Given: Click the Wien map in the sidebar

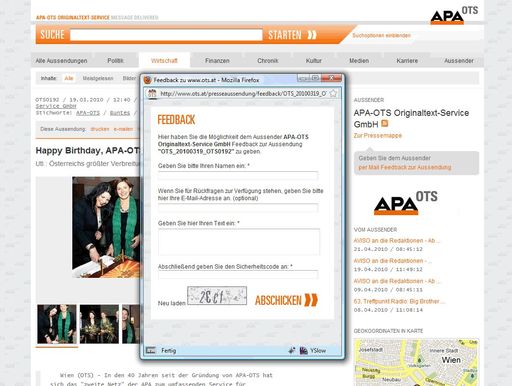Looking at the screenshot, I should point(416,362).
